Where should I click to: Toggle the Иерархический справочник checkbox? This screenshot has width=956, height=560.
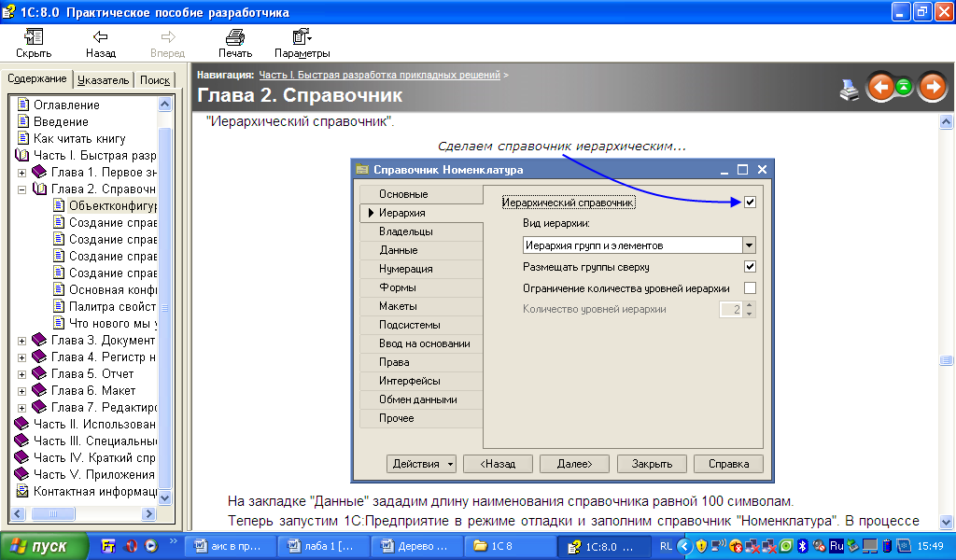click(750, 203)
